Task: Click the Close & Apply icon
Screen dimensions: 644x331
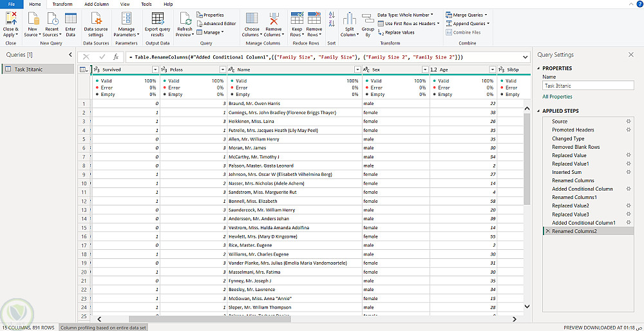Action: click(x=10, y=19)
